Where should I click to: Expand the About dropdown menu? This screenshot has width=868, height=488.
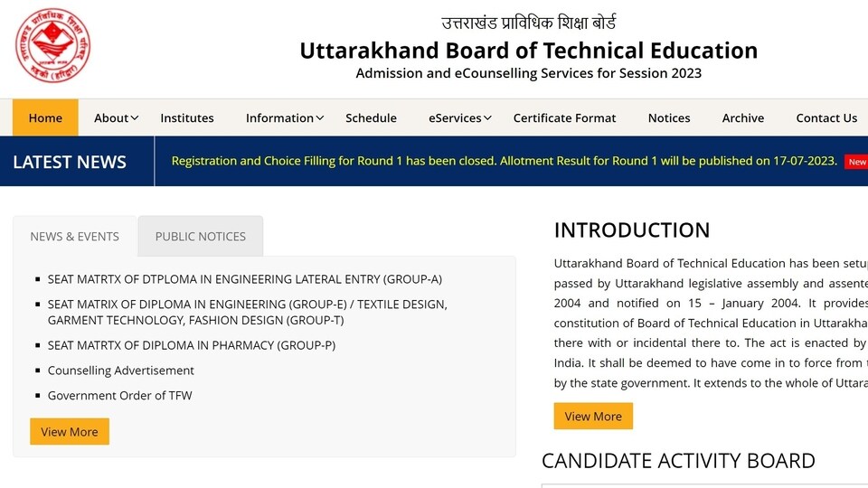pos(116,117)
